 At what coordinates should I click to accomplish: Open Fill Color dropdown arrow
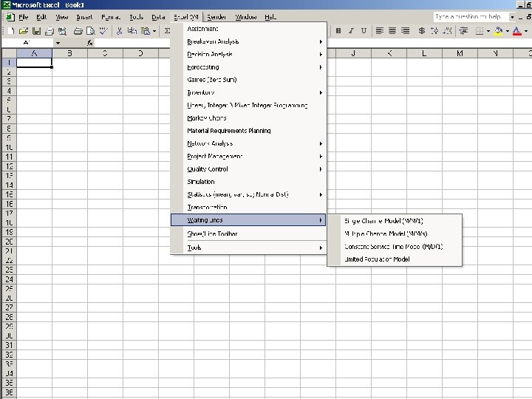(508, 31)
